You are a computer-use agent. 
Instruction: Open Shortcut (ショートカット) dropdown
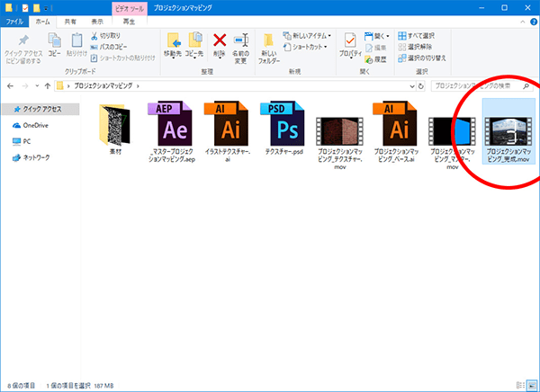tap(305, 47)
